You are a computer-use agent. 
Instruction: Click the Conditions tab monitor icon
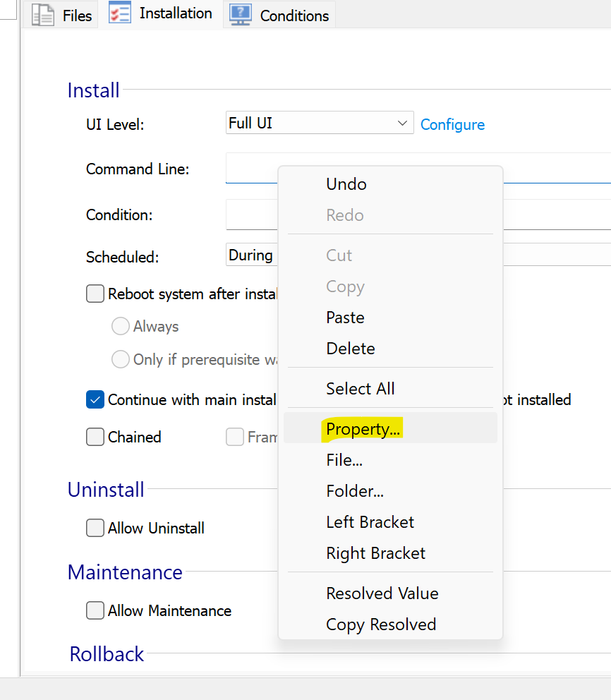pyautogui.click(x=241, y=15)
